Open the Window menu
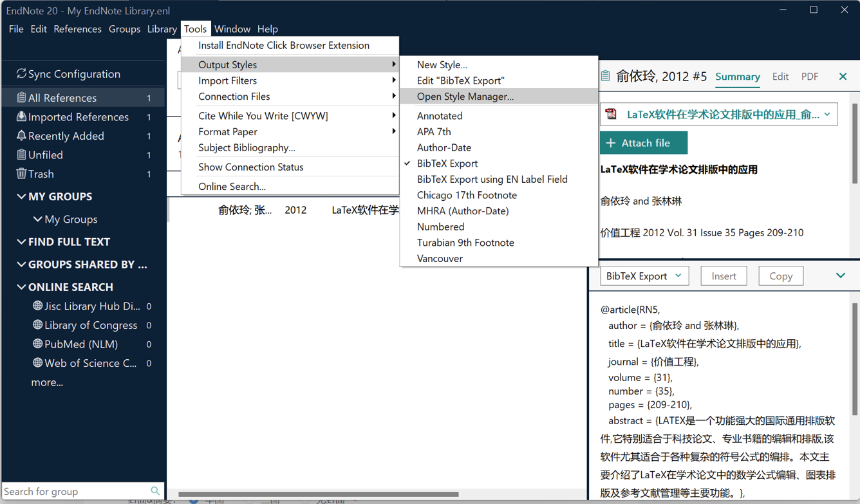Image resolution: width=860 pixels, height=504 pixels. coord(232,29)
